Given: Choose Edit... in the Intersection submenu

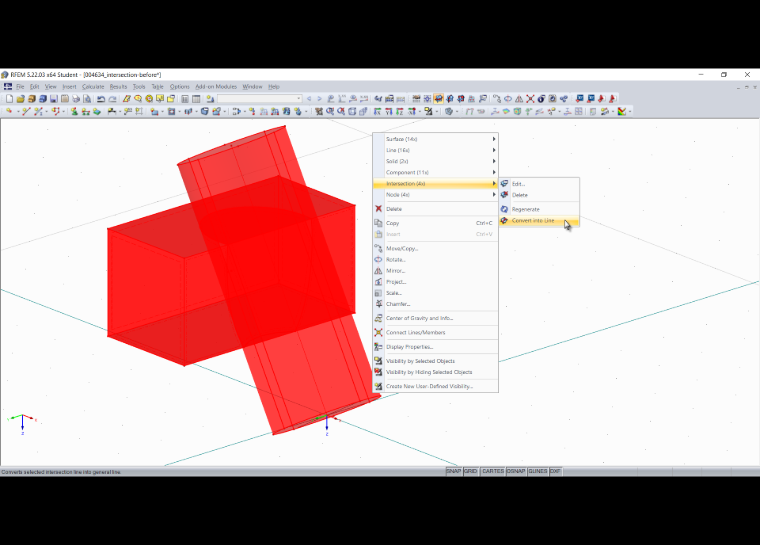Looking at the screenshot, I should [x=539, y=184].
